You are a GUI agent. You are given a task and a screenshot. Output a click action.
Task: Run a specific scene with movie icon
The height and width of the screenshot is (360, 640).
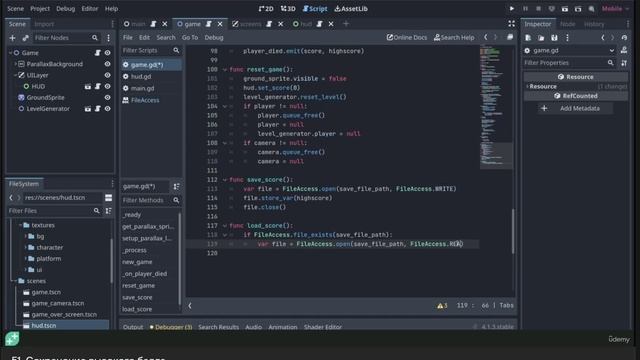pyautogui.click(x=578, y=9)
